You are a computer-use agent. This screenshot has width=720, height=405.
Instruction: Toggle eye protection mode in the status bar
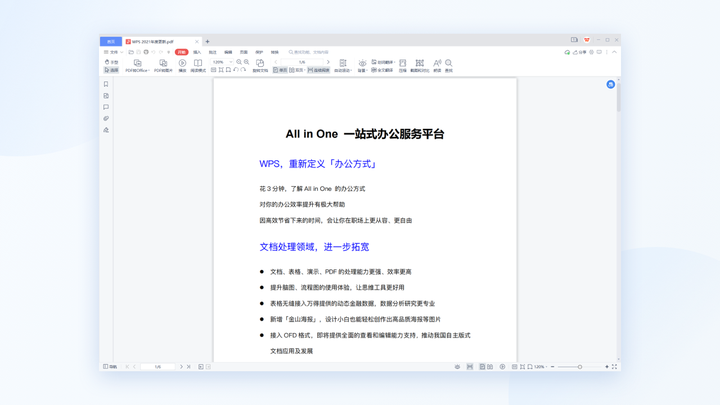click(457, 366)
